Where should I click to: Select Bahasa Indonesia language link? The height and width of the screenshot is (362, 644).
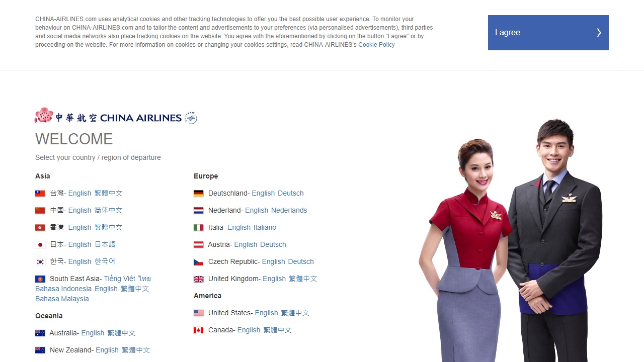63,289
